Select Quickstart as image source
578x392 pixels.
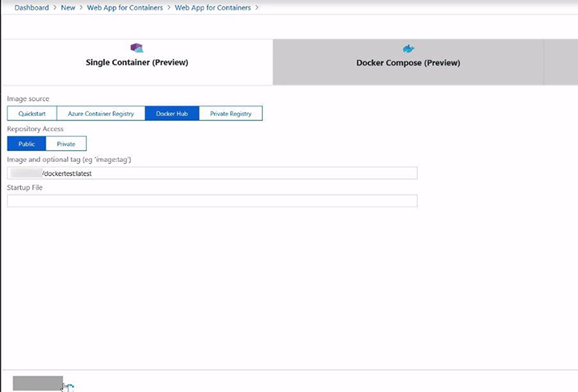coord(31,114)
